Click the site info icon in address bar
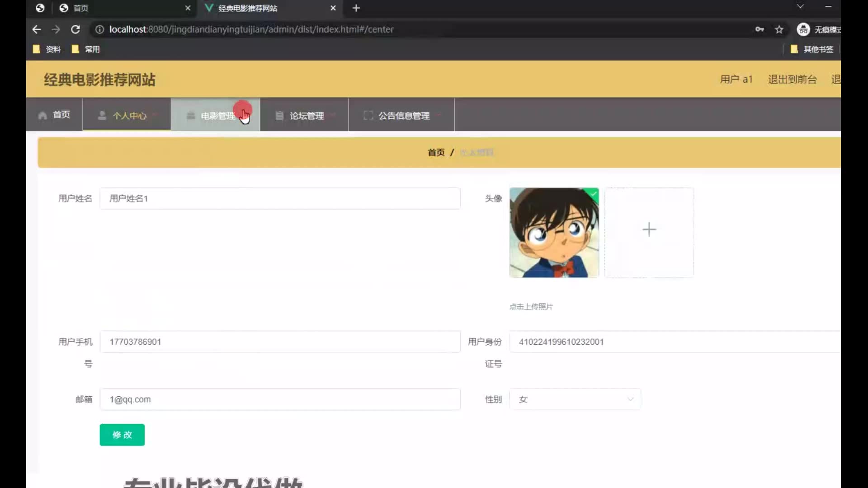Screen dimensions: 868x488 tap(99, 29)
